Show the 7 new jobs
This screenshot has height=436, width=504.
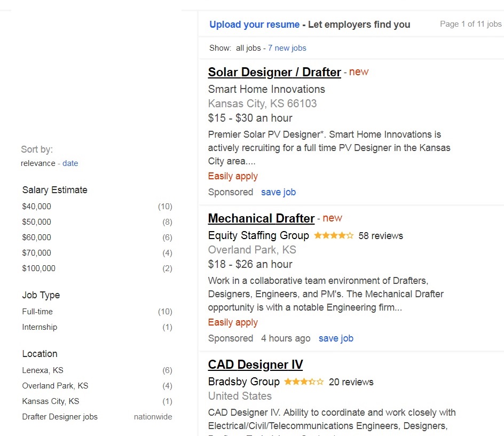click(287, 48)
